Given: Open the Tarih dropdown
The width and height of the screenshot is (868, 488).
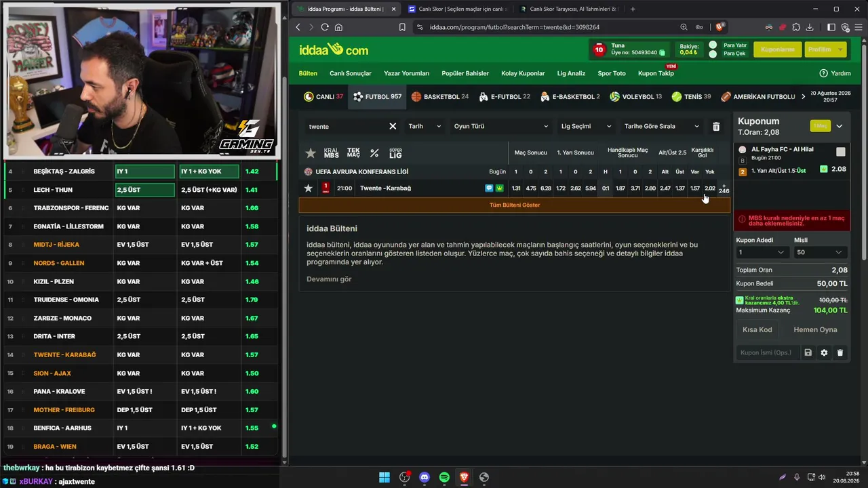Looking at the screenshot, I should coord(425,126).
